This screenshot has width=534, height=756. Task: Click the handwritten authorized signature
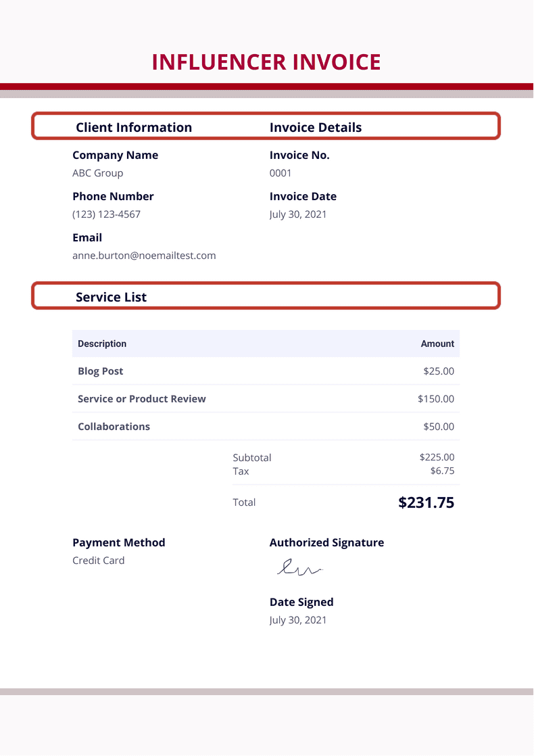coord(299,568)
